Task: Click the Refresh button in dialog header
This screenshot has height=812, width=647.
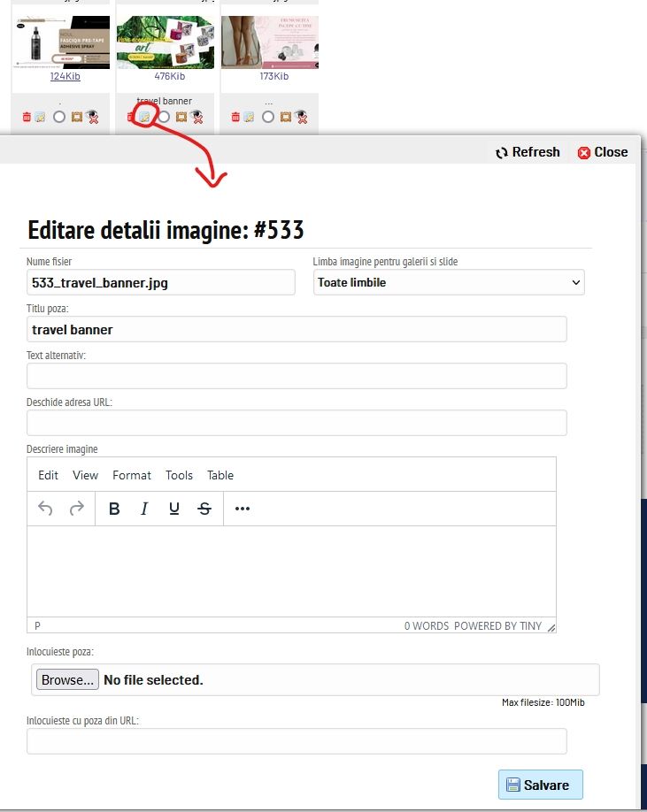Action: pos(528,152)
